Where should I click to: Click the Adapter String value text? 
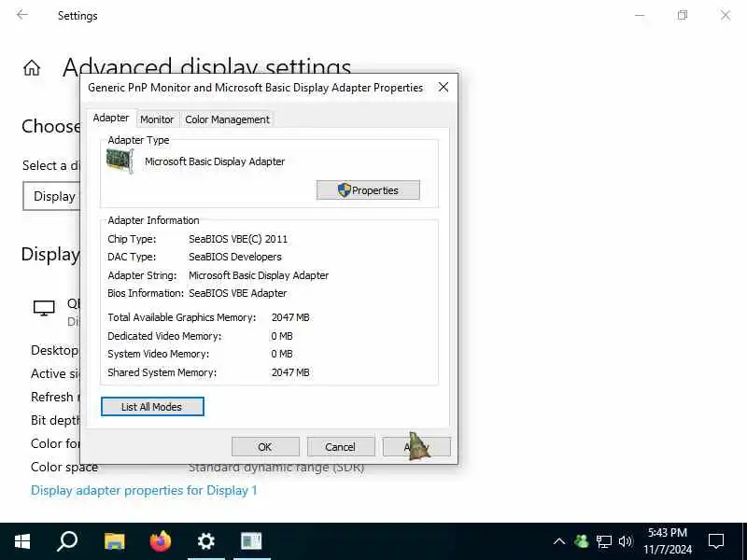[259, 275]
